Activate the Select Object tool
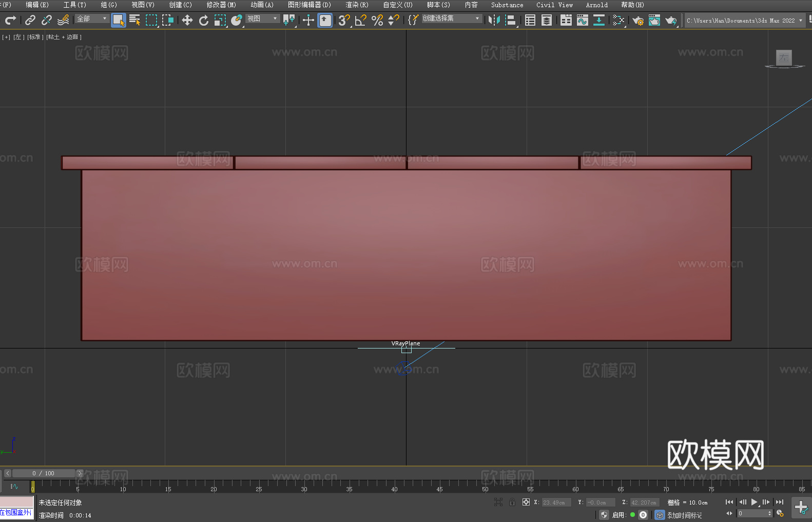 (119, 20)
